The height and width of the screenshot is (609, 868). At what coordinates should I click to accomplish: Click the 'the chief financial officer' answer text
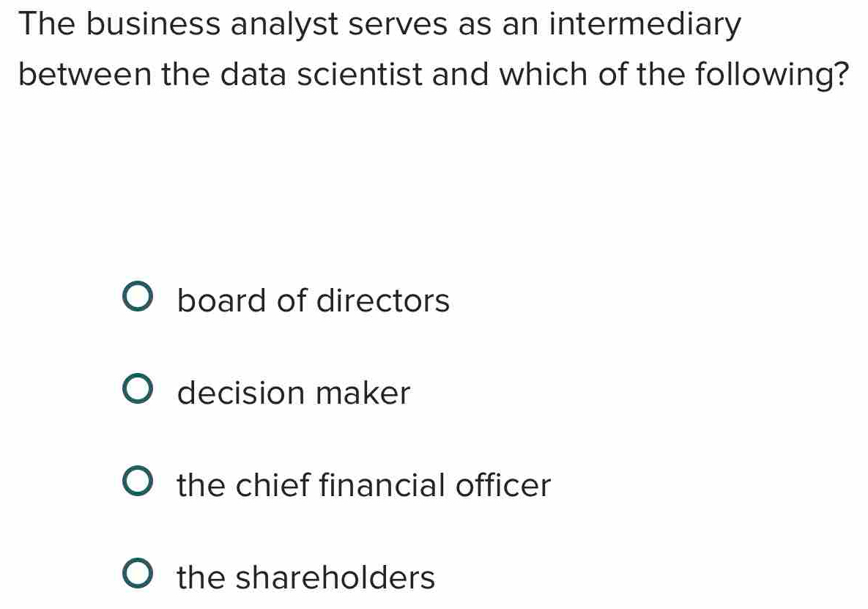(x=364, y=485)
